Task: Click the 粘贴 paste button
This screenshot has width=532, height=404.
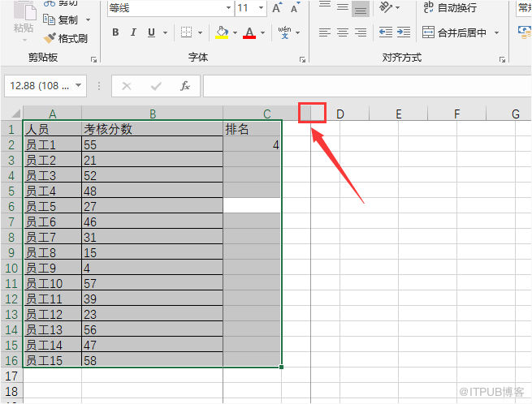Action: (x=24, y=21)
